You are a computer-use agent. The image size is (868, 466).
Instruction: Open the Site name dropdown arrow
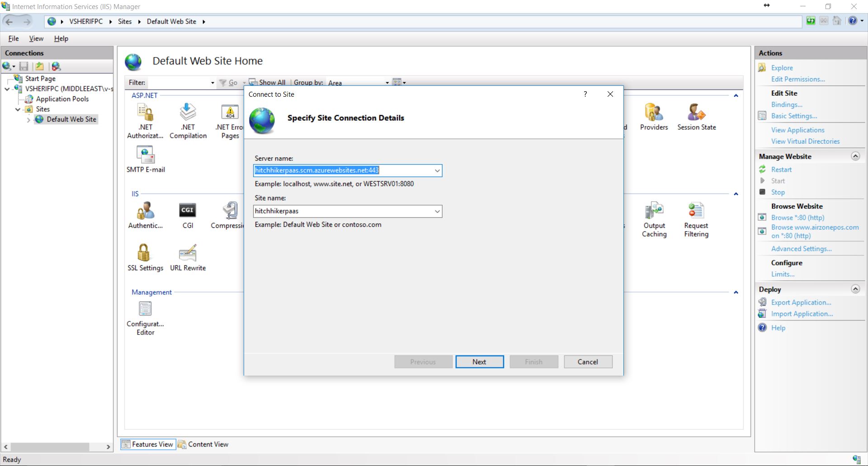[x=437, y=211]
